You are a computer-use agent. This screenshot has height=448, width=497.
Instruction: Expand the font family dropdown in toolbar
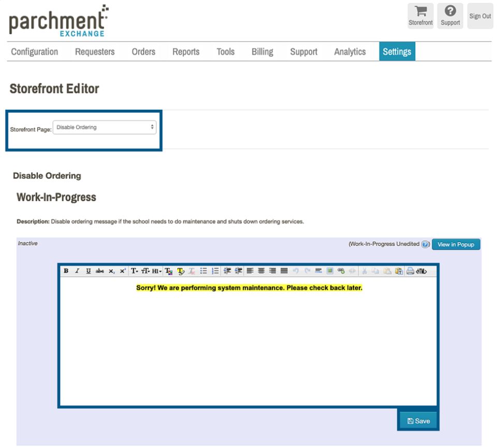coord(134,271)
